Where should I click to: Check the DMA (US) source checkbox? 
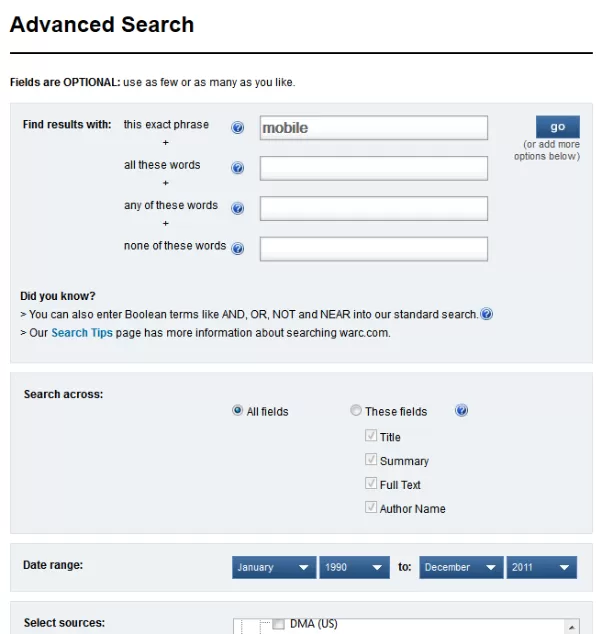278,624
